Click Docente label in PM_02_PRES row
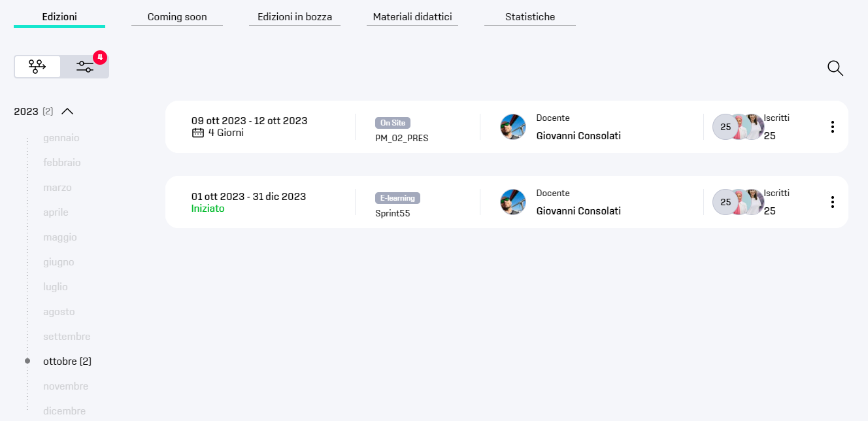 pos(553,118)
